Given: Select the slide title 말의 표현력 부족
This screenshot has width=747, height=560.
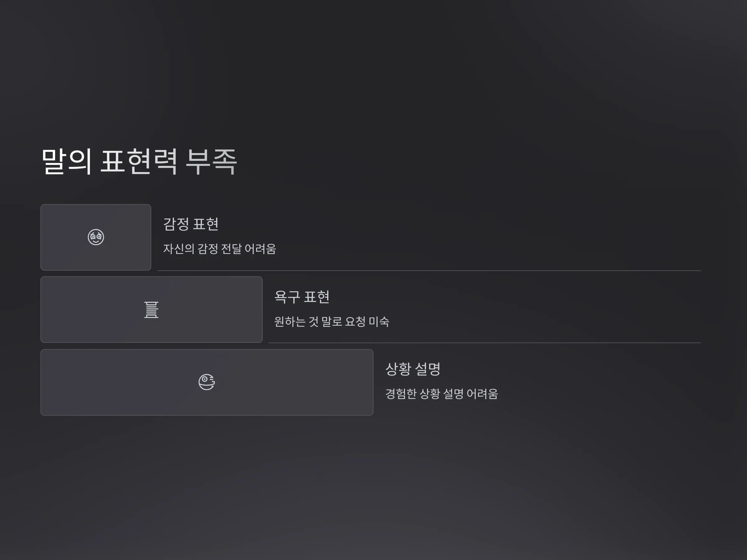Looking at the screenshot, I should pos(139,161).
